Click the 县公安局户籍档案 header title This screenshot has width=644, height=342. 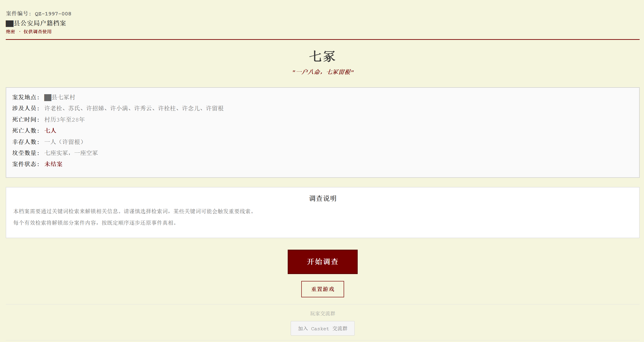pyautogui.click(x=36, y=23)
